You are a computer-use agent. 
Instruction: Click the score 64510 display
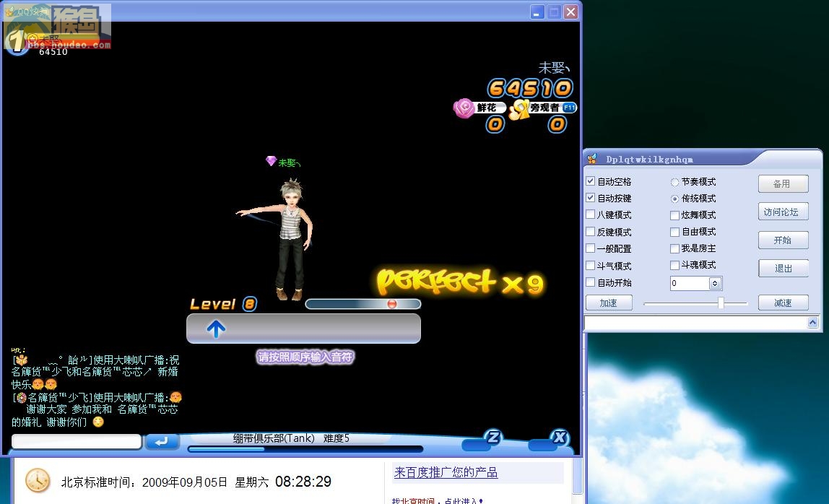[x=530, y=88]
